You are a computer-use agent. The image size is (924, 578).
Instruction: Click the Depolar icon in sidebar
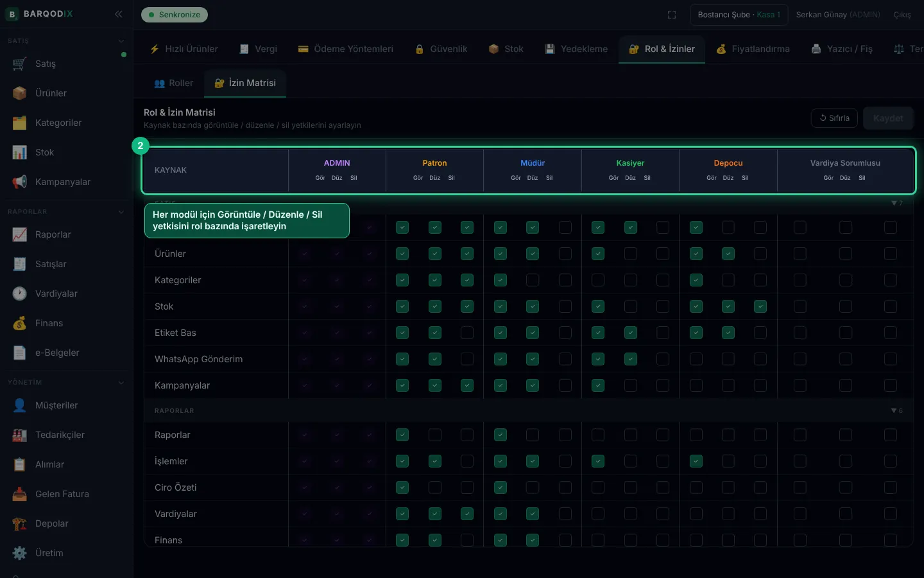[x=20, y=523]
